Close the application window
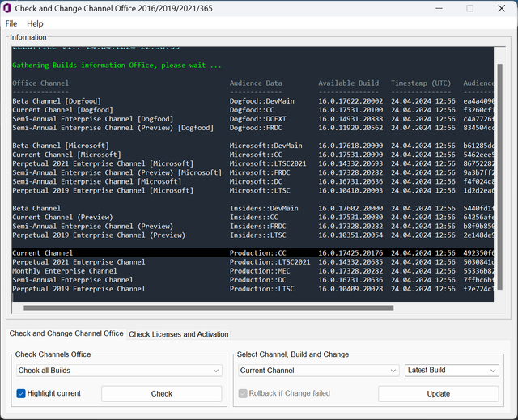Viewport: 518px width, 420px height. (502, 8)
